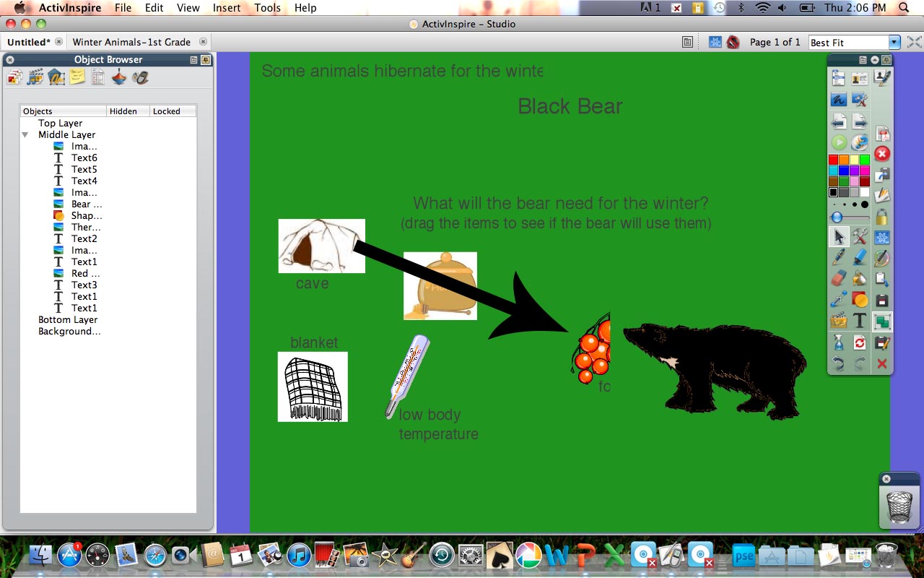The width and height of the screenshot is (924, 578).
Task: Open the Tools menu
Action: (x=267, y=8)
